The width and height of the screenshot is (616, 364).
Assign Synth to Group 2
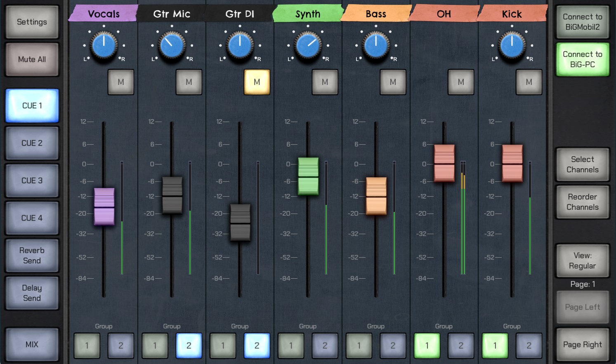[325, 345]
